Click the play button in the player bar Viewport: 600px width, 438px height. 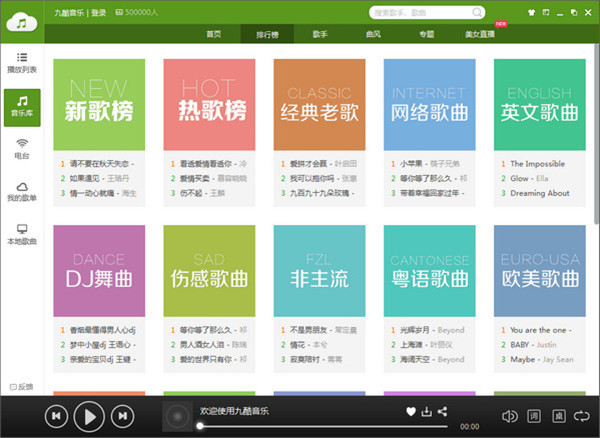pyautogui.click(x=89, y=415)
